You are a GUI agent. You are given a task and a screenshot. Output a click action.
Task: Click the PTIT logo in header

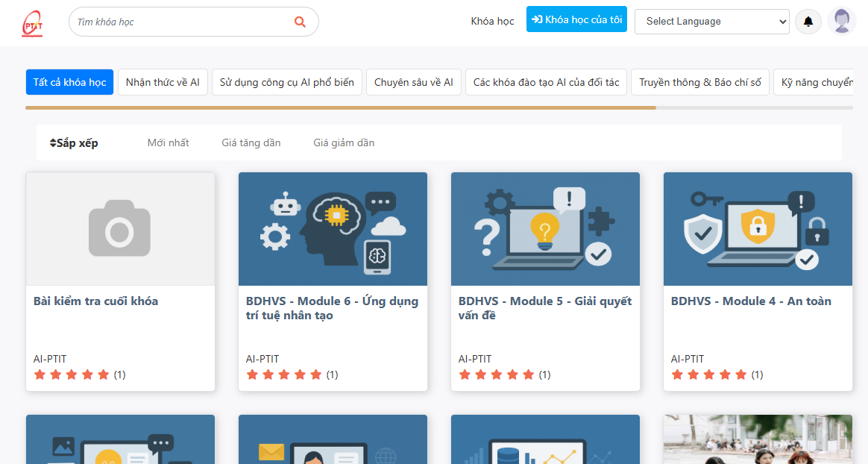(33, 23)
